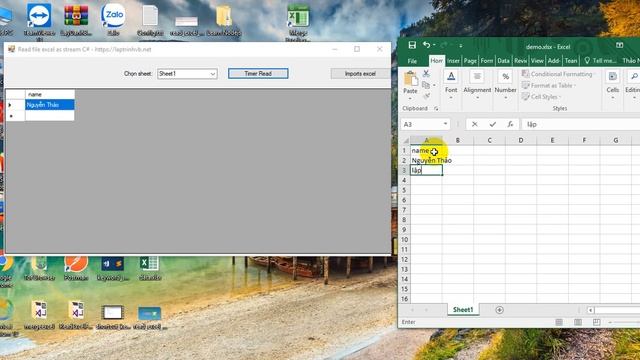This screenshot has width=640, height=360.
Task: Switch to the Insert ribbon tab
Action: [x=453, y=61]
